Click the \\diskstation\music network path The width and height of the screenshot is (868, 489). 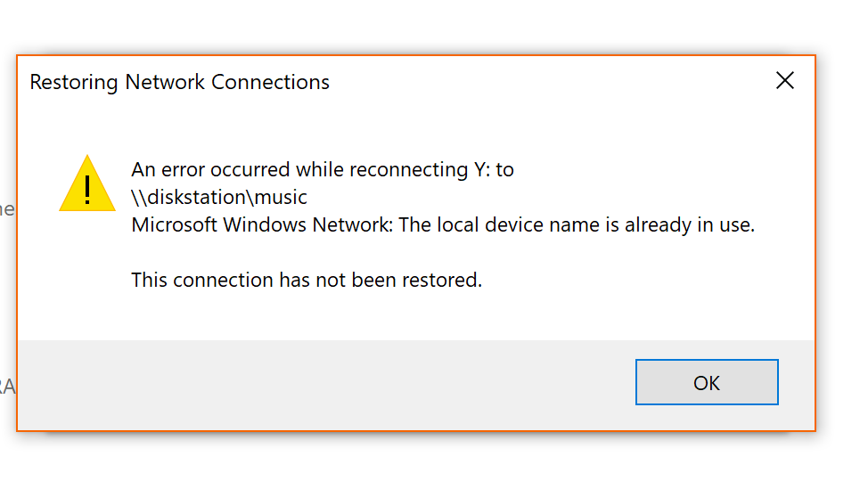tap(218, 197)
